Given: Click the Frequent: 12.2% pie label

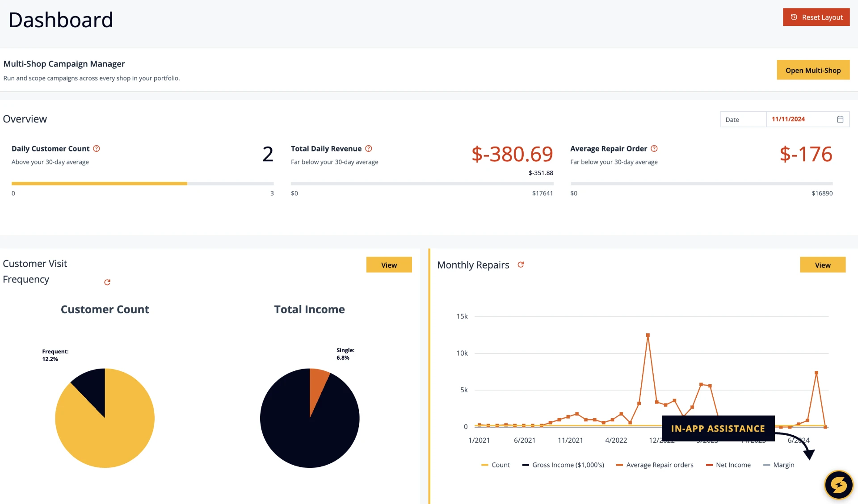Looking at the screenshot, I should [x=55, y=355].
